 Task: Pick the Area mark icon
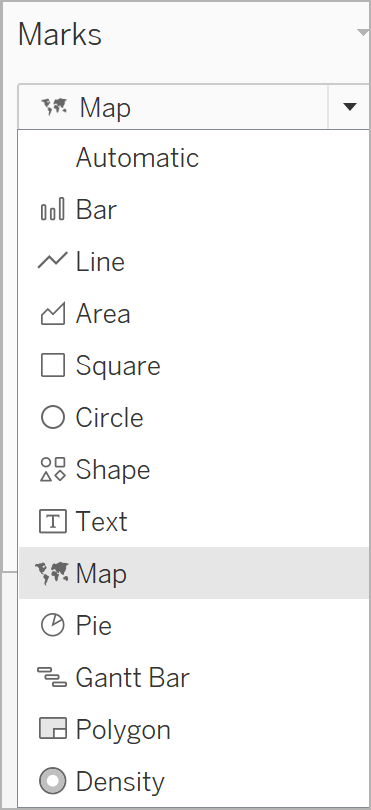53,314
